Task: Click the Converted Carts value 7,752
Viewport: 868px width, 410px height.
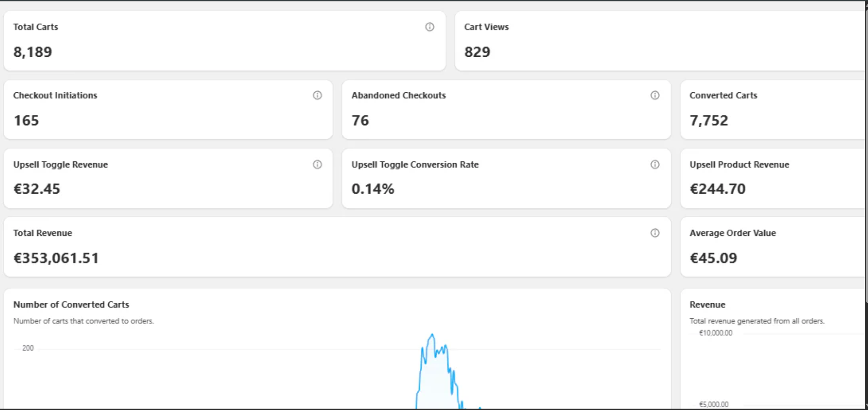Action: 709,120
